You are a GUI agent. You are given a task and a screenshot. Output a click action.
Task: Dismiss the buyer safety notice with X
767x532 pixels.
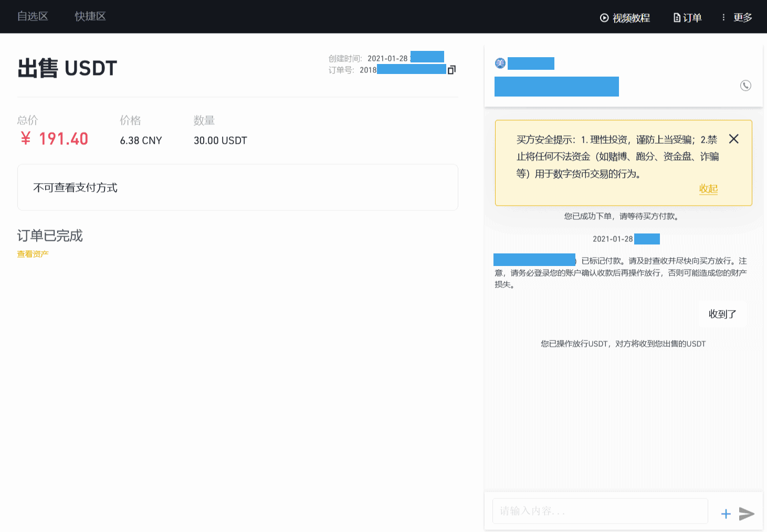tap(733, 139)
